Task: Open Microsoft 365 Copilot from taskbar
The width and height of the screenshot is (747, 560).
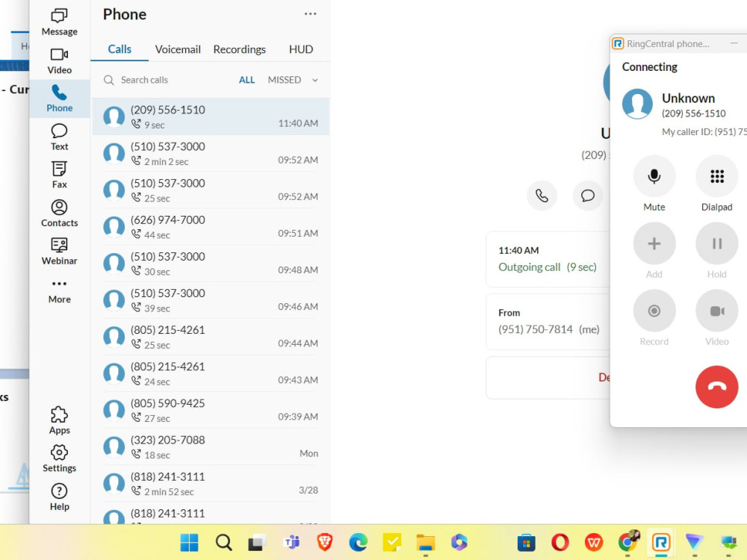Action: 459,542
